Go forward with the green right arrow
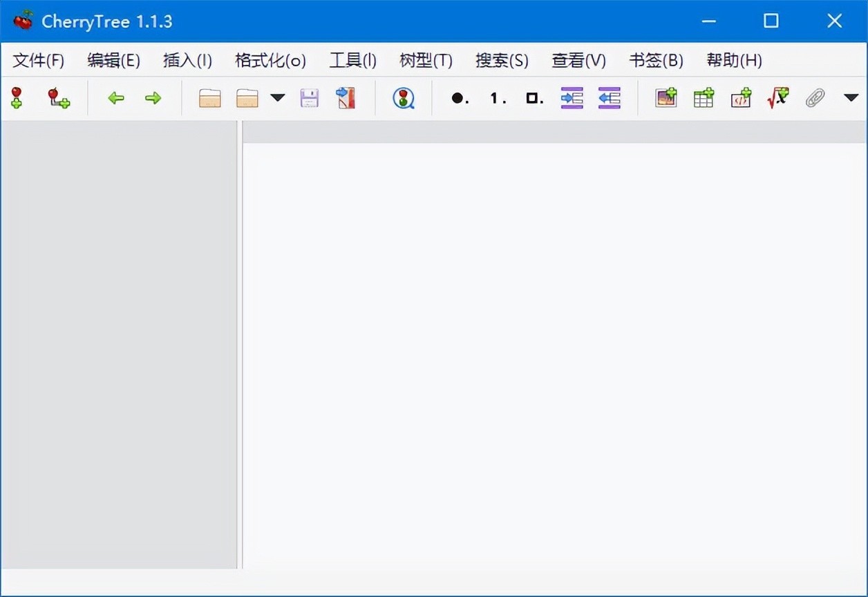This screenshot has width=868, height=597. tap(153, 98)
